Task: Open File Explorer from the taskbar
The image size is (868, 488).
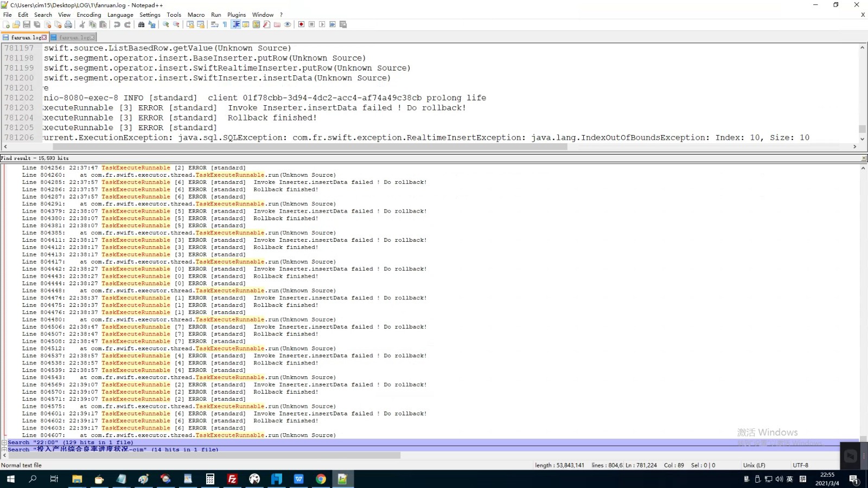Action: [77, 479]
